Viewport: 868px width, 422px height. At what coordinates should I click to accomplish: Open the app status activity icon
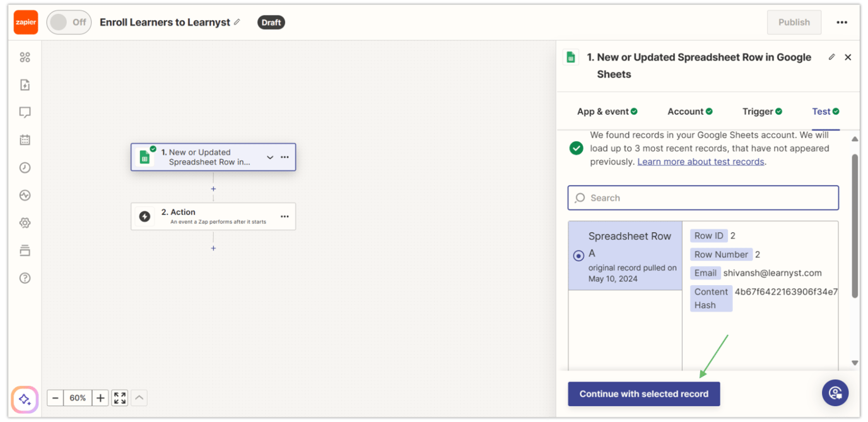25,195
